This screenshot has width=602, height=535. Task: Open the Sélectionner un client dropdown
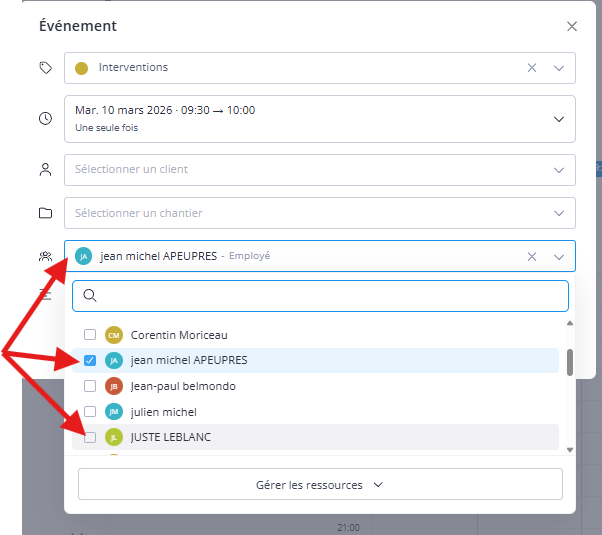coord(558,170)
